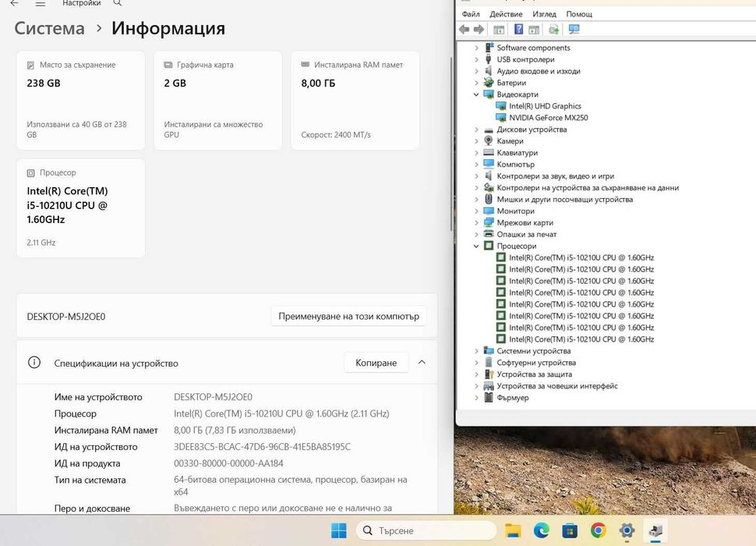
Task: Select Контролери на устройства за съхраняване на данни
Action: (x=588, y=188)
